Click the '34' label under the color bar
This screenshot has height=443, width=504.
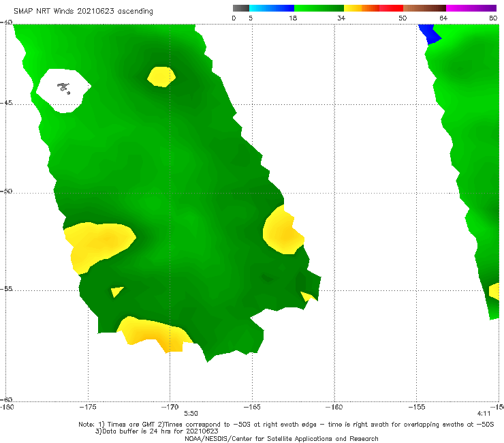341,18
